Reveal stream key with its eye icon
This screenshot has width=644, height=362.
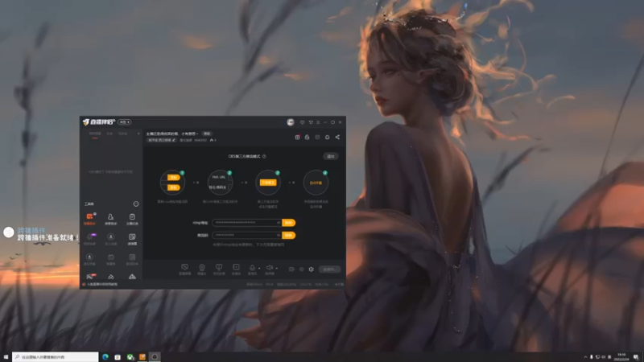(x=279, y=235)
